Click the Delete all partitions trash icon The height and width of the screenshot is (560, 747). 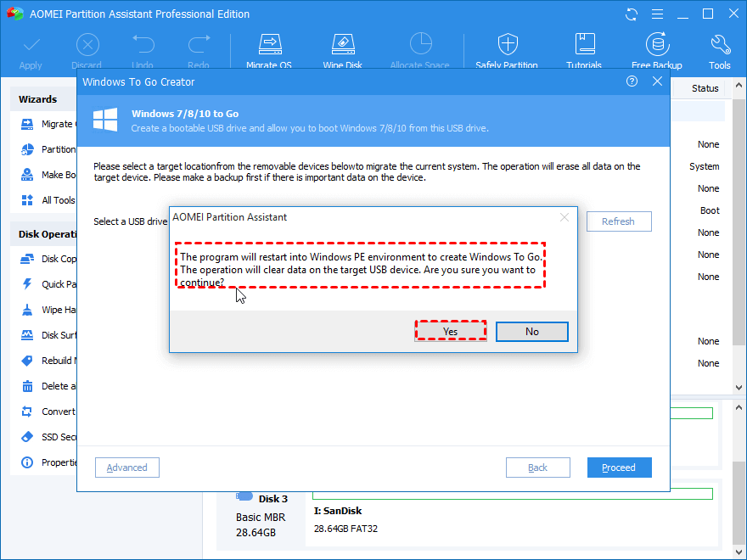coord(27,386)
